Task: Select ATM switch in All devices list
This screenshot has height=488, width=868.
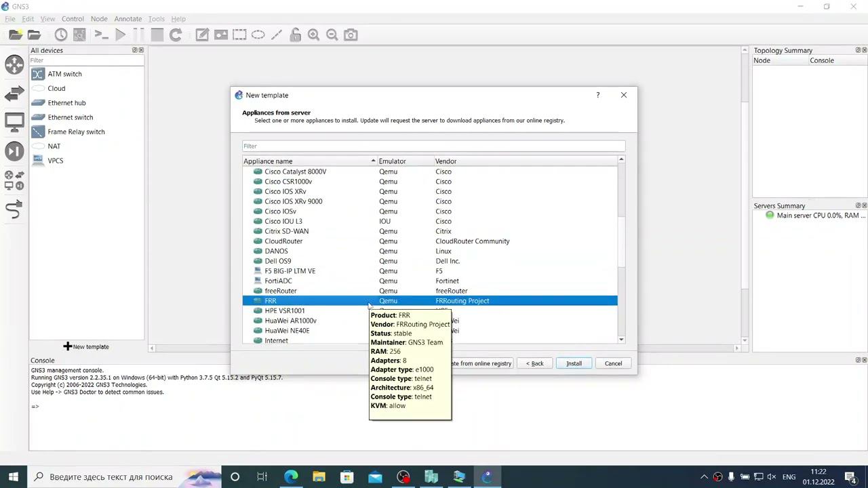Action: (64, 74)
